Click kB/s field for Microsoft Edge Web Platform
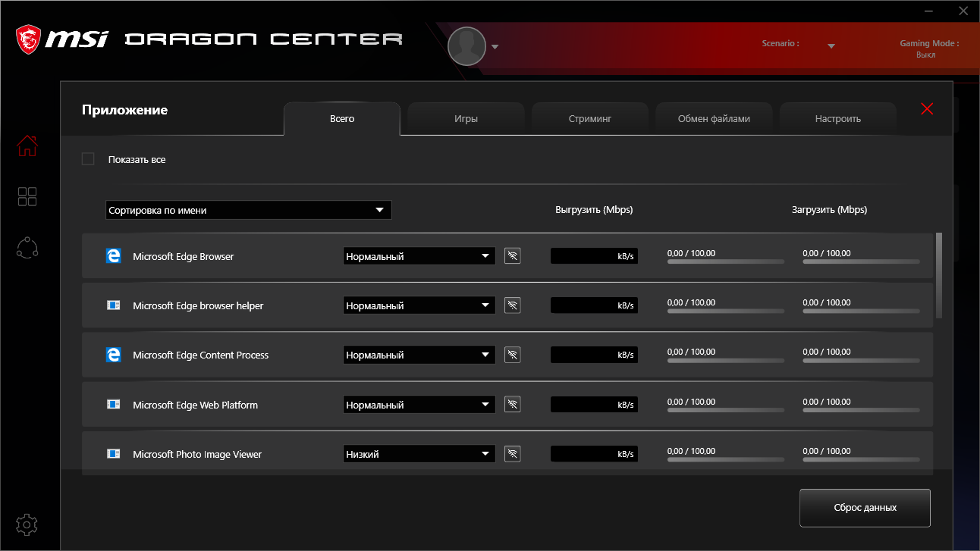This screenshot has width=980, height=551. pyautogui.click(x=594, y=405)
